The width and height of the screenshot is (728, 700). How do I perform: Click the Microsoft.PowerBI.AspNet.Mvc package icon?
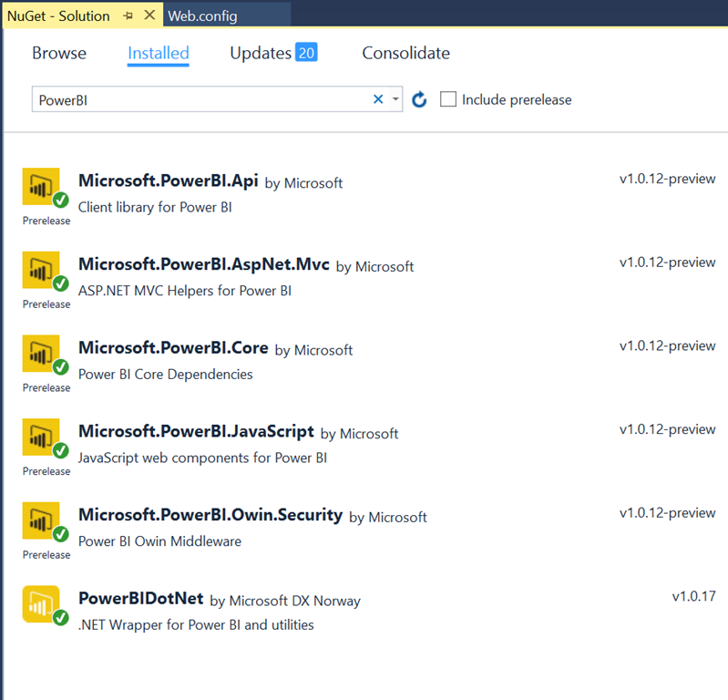click(x=41, y=270)
